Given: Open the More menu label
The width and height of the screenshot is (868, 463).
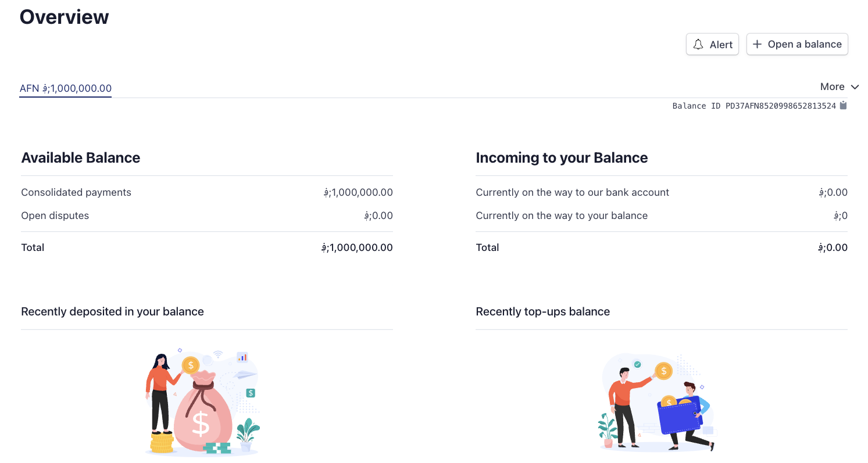Looking at the screenshot, I should 832,87.
